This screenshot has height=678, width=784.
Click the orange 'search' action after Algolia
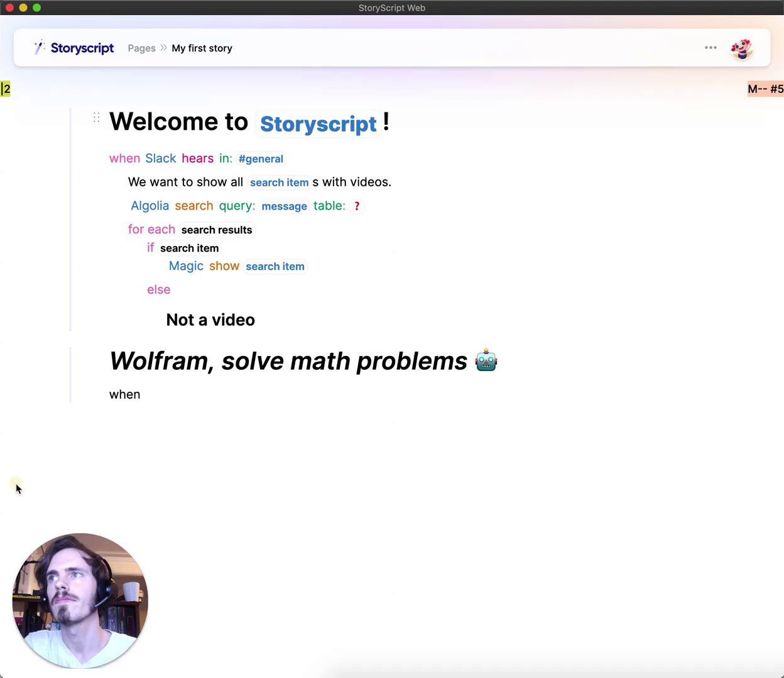click(194, 206)
